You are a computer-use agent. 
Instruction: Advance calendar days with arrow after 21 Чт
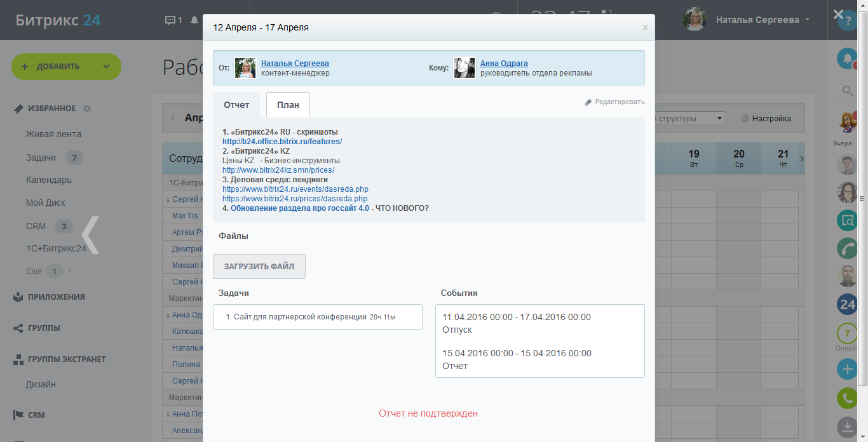pyautogui.click(x=801, y=158)
